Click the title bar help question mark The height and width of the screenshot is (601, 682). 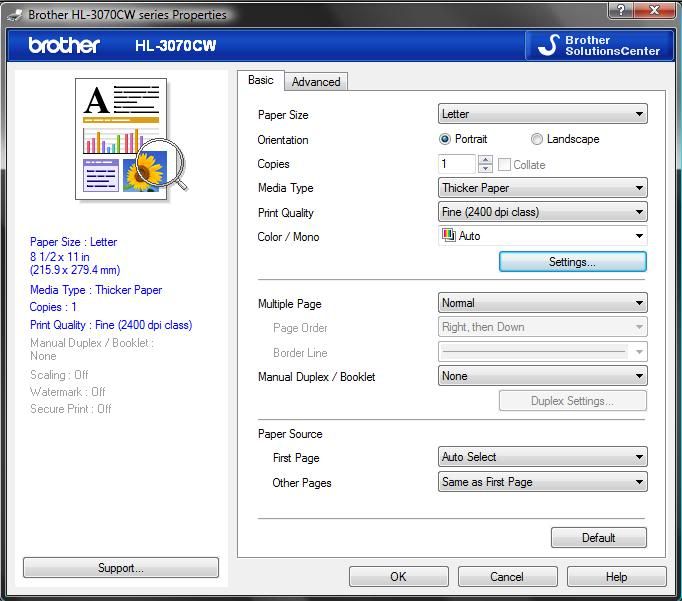point(623,11)
